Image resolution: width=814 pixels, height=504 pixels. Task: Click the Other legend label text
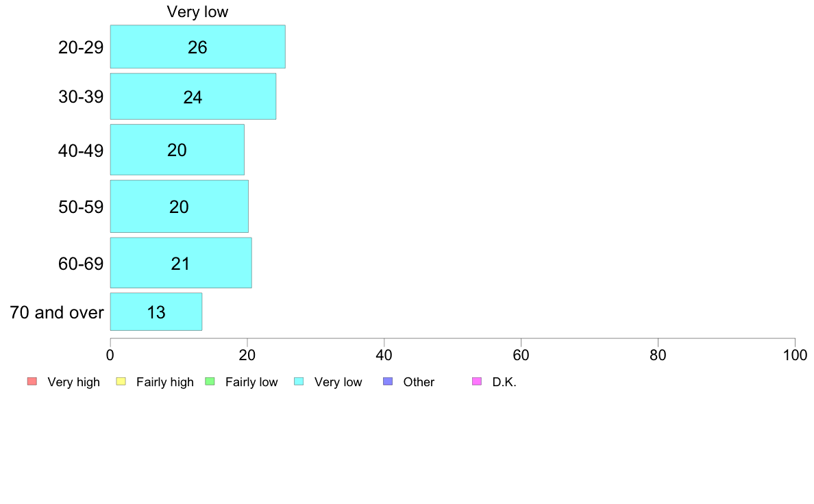tap(419, 382)
